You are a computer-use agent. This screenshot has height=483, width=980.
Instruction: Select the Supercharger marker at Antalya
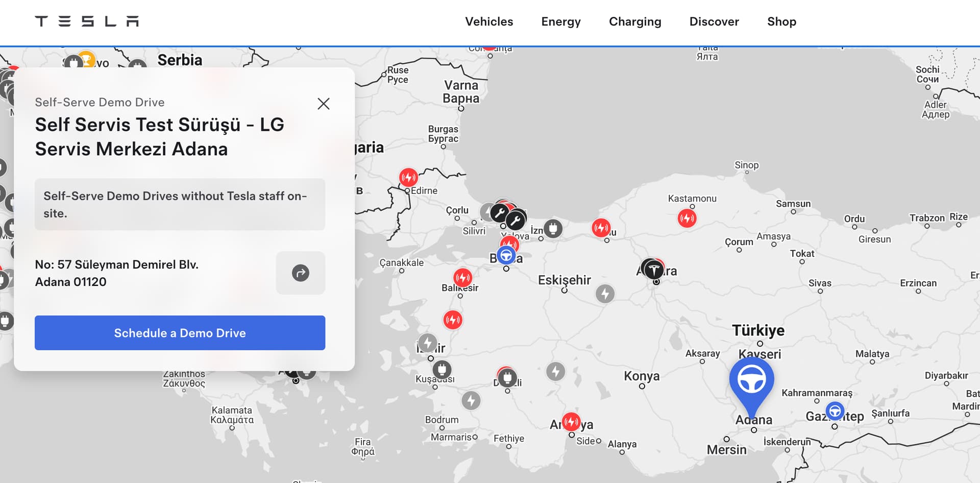point(571,422)
